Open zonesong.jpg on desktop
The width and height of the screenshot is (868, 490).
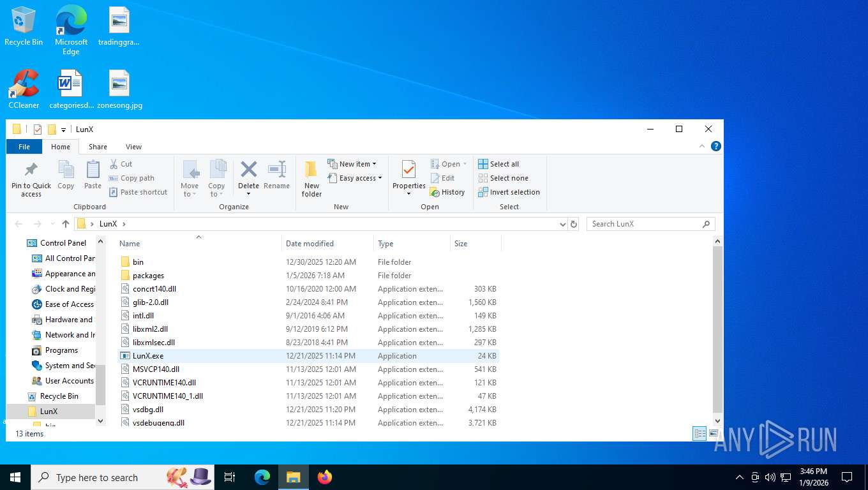click(x=119, y=89)
